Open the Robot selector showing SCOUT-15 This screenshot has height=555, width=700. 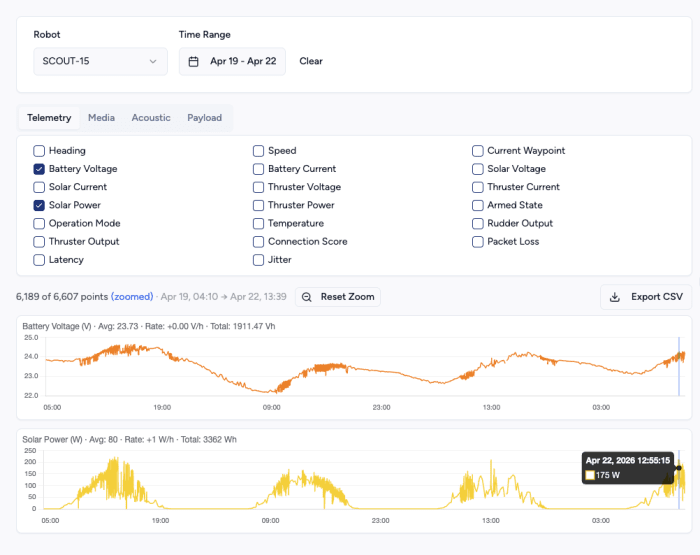[x=100, y=61]
